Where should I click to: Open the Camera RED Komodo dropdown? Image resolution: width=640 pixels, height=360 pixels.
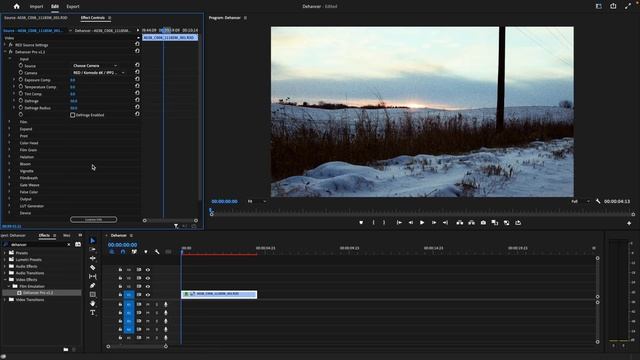pos(99,73)
